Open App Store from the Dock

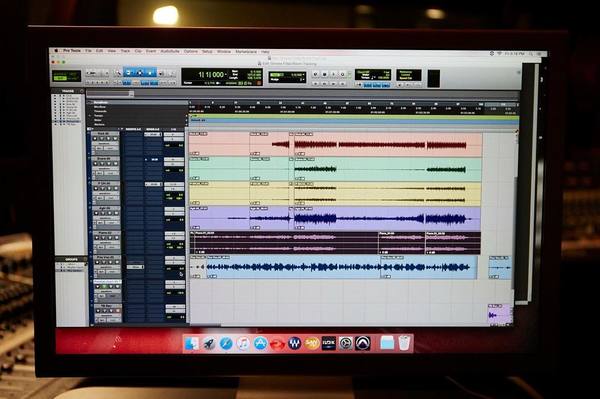260,343
